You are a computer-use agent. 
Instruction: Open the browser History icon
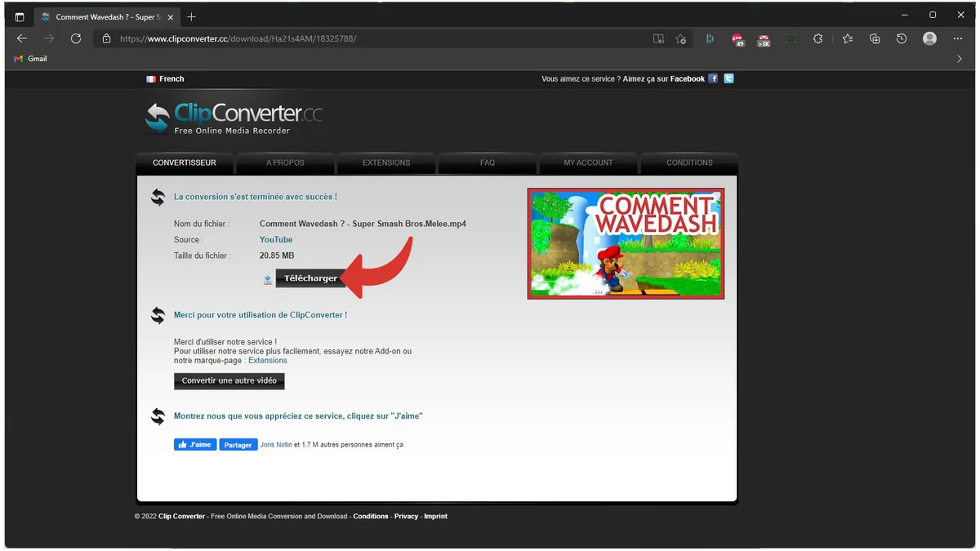tap(902, 38)
